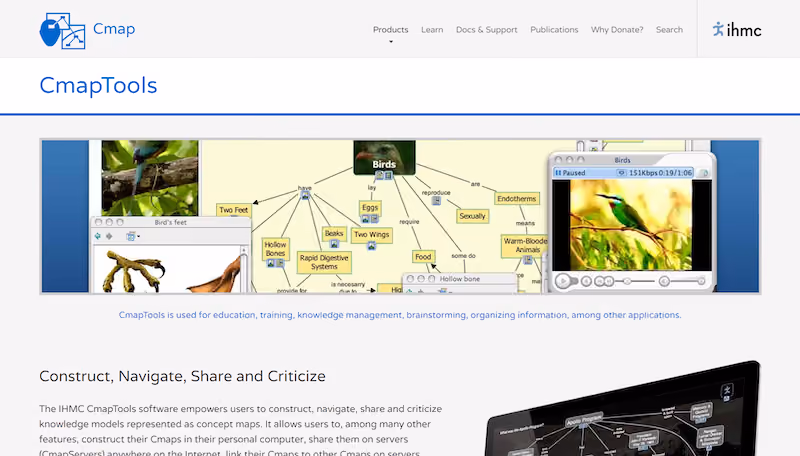This screenshot has height=456, width=800.
Task: Click the 151Kbps 0:19/1:06 time readout
Action: point(660,173)
